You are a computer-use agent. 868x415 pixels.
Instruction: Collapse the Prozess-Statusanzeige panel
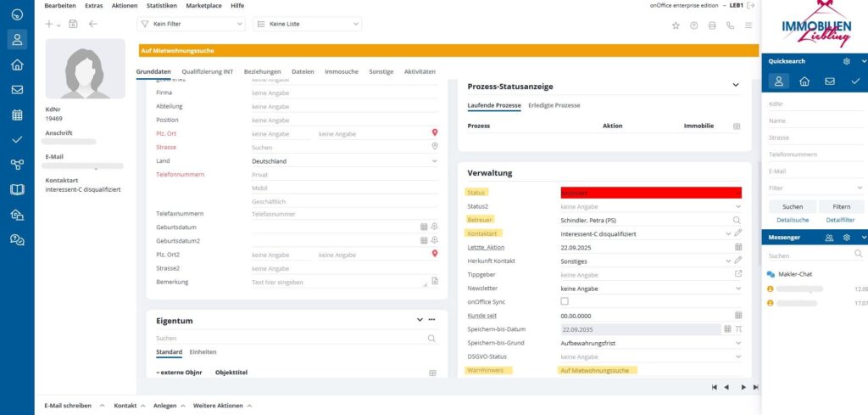(x=736, y=85)
